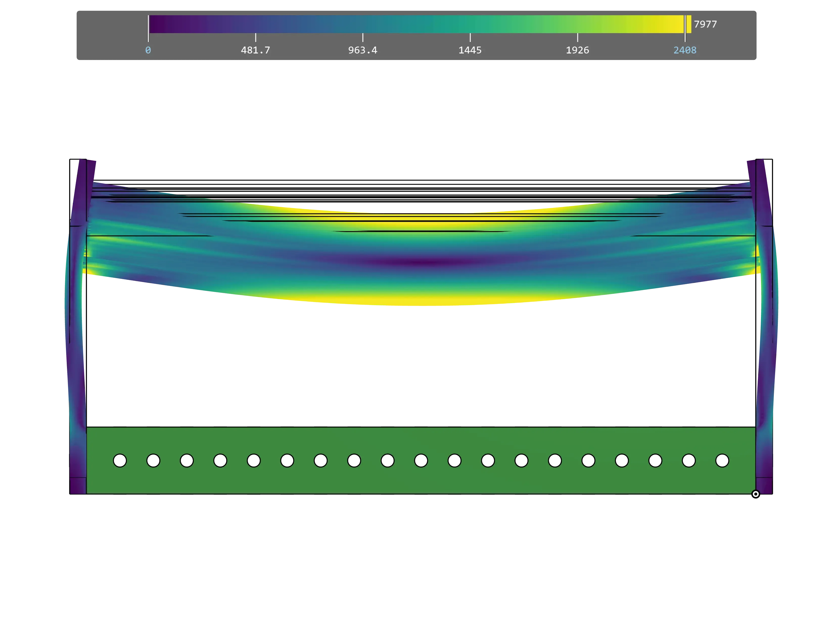The image size is (833, 644).
Task: Click the teal middle of the colorbar
Action: (x=416, y=24)
